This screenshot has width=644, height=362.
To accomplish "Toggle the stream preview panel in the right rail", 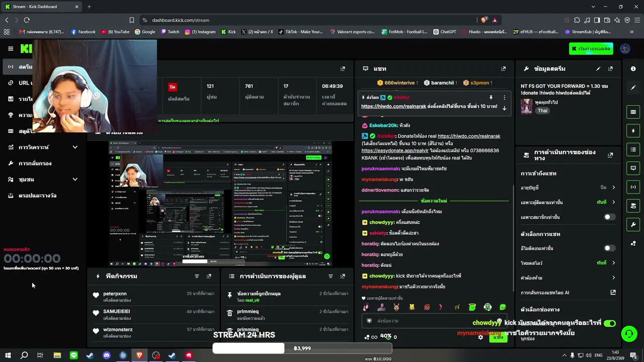I will pos(633,112).
